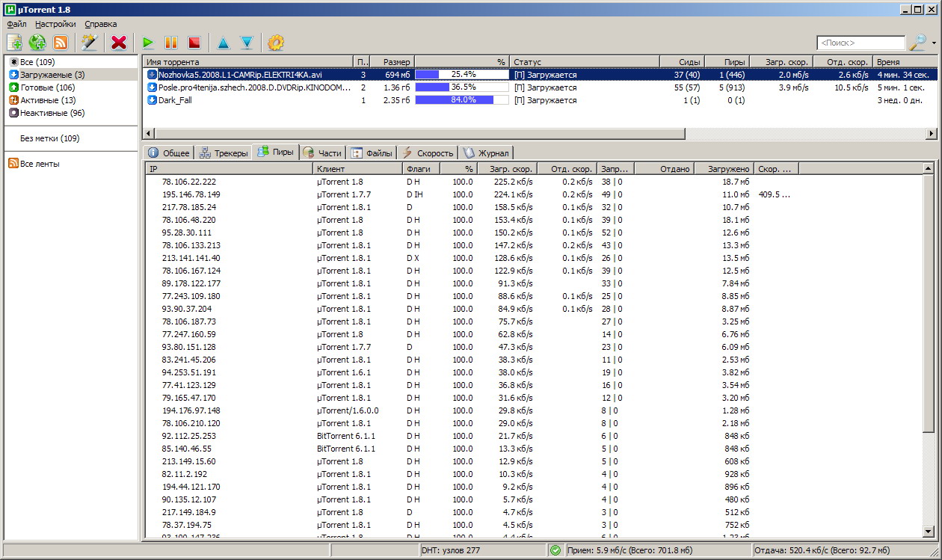The image size is (942, 560).
Task: Open the Файл menu
Action: [x=16, y=24]
